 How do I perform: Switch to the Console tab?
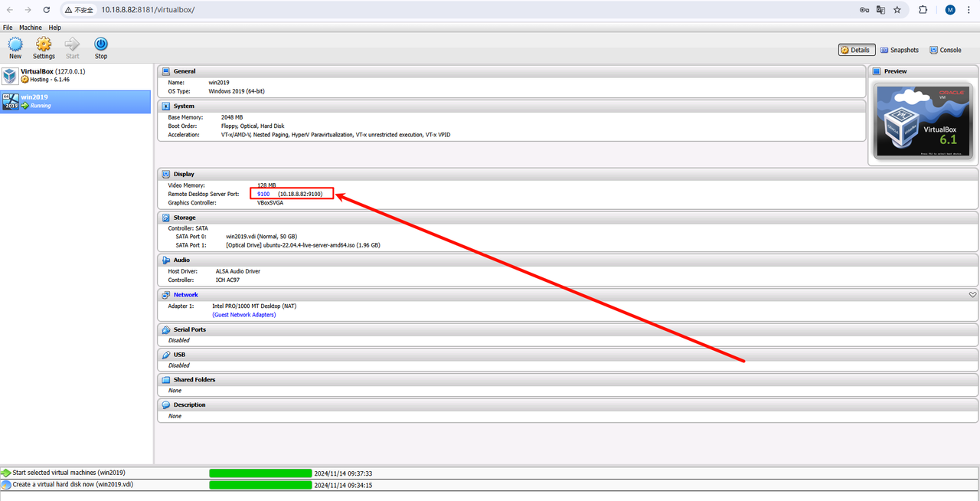[x=946, y=50]
